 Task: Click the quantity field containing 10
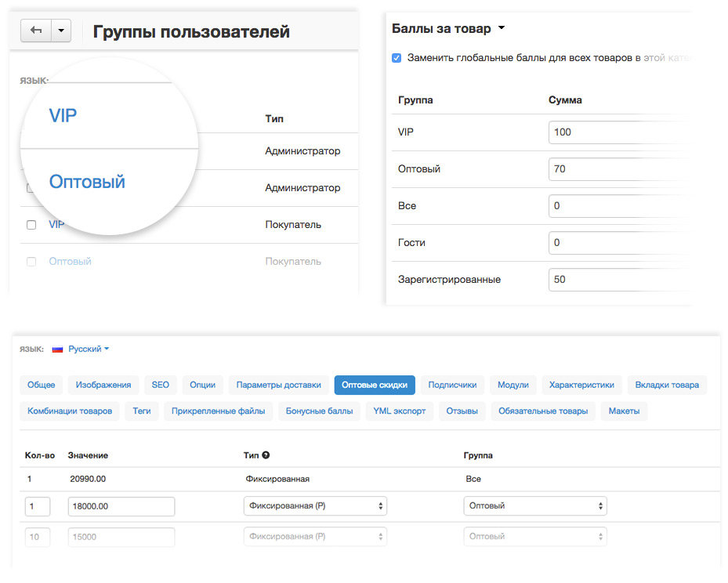(38, 537)
